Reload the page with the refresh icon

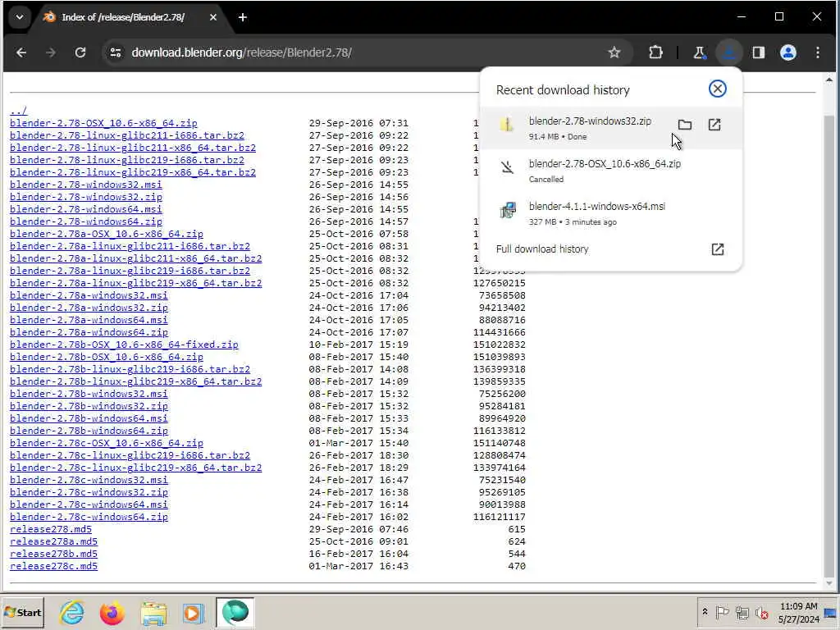pyautogui.click(x=80, y=52)
